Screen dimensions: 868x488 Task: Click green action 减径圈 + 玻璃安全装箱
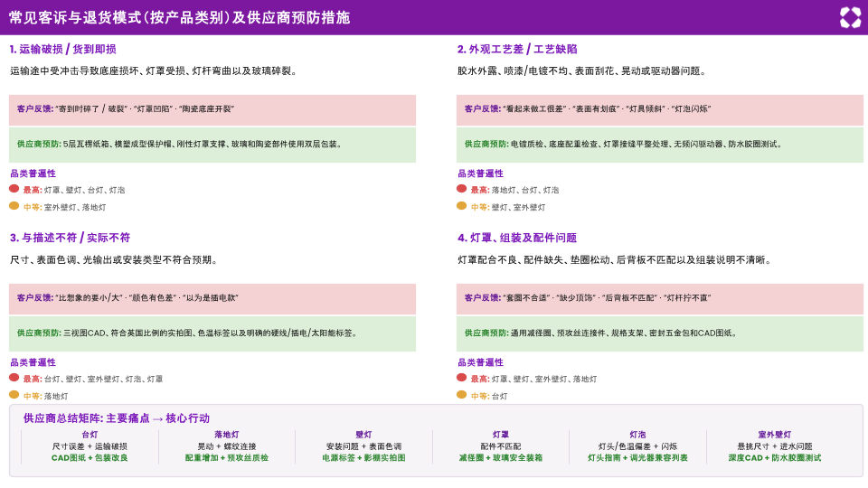(x=500, y=458)
